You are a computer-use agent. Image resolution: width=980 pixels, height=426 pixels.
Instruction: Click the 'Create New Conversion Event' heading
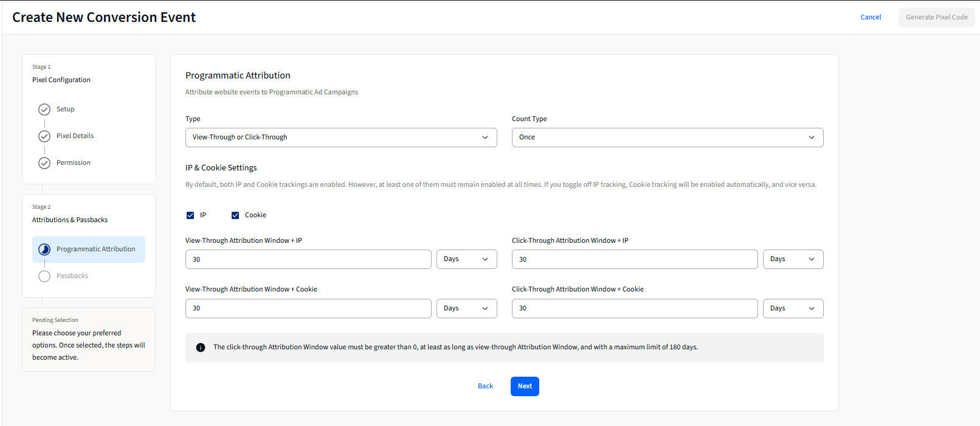[x=104, y=18]
